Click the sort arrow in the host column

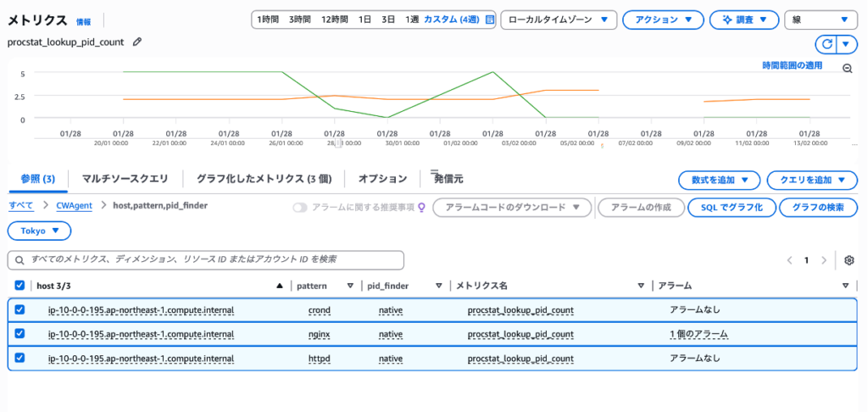pyautogui.click(x=280, y=286)
